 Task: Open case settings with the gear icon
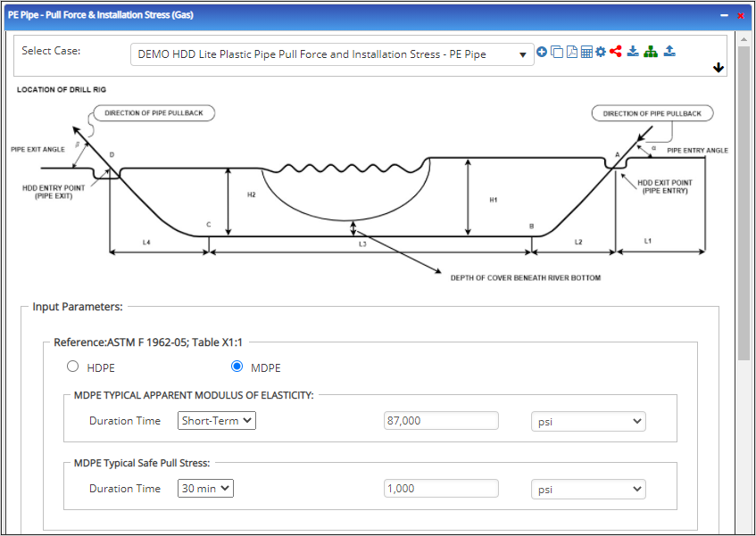click(601, 51)
